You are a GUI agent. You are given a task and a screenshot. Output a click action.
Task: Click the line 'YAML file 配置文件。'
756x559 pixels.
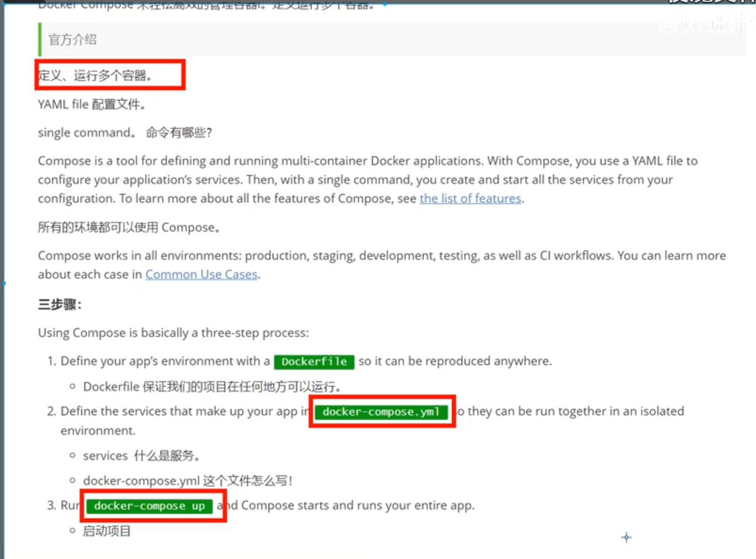(93, 105)
